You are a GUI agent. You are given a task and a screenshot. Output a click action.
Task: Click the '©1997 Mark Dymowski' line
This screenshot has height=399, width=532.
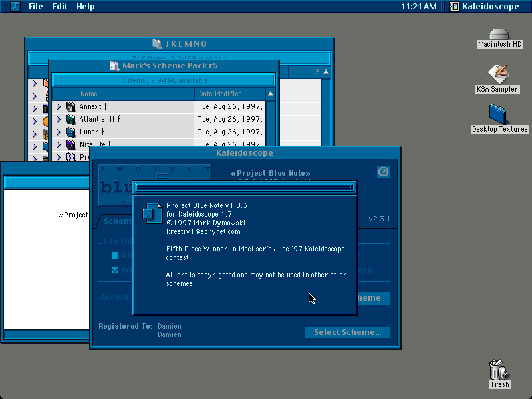[205, 223]
